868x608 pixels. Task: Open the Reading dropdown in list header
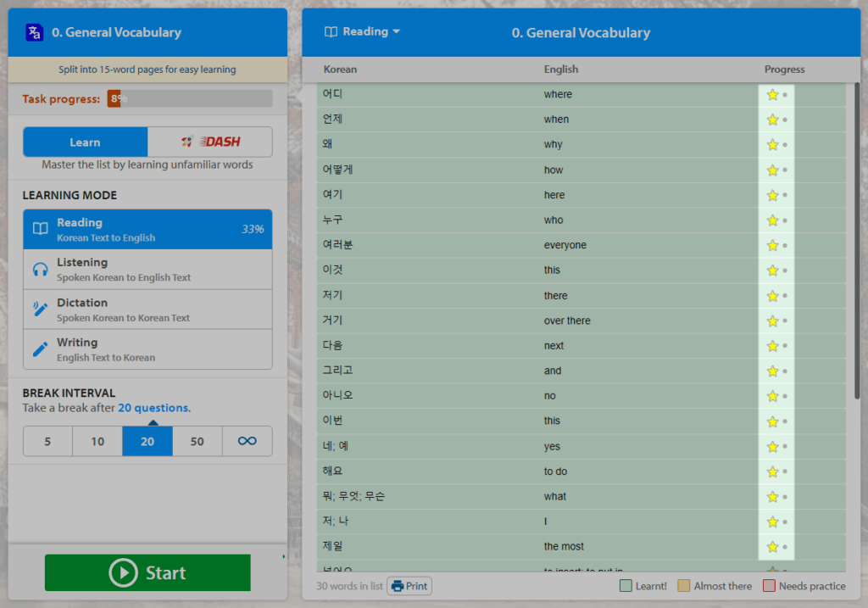click(x=363, y=31)
